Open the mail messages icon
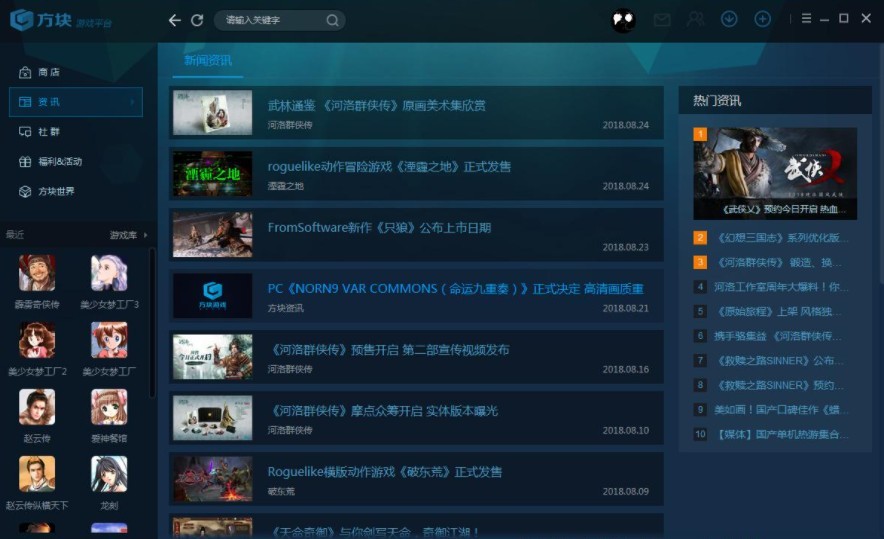The width and height of the screenshot is (884, 539). 661,20
